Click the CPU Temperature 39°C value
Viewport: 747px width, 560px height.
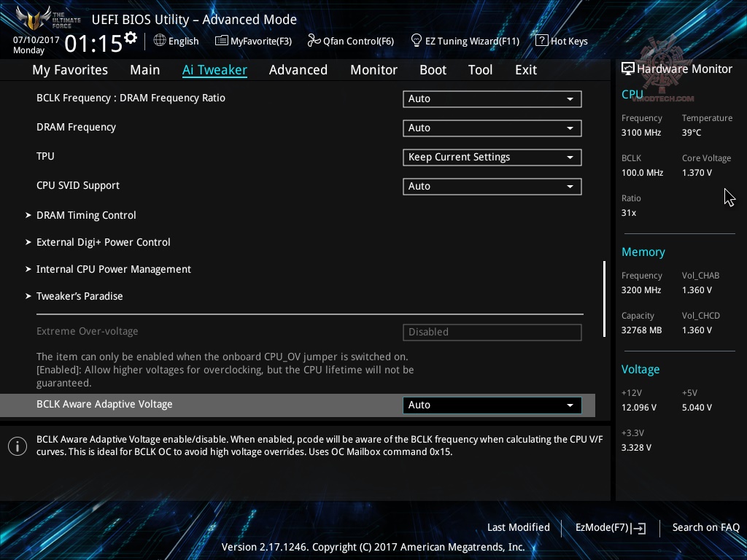click(x=692, y=133)
